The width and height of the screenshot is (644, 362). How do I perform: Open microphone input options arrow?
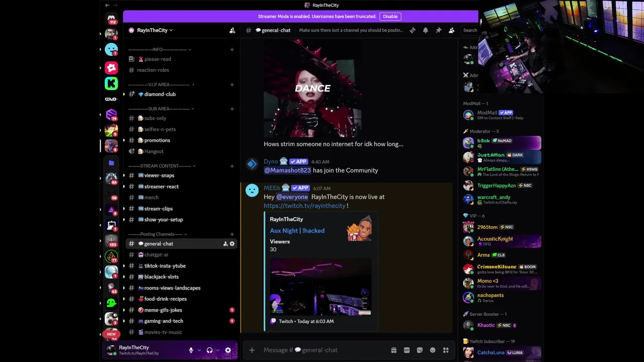pos(199,350)
